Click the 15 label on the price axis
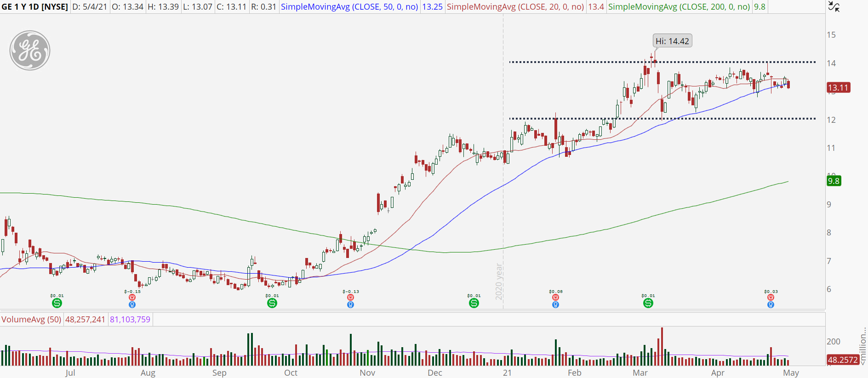This screenshot has width=868, height=378. click(x=831, y=35)
